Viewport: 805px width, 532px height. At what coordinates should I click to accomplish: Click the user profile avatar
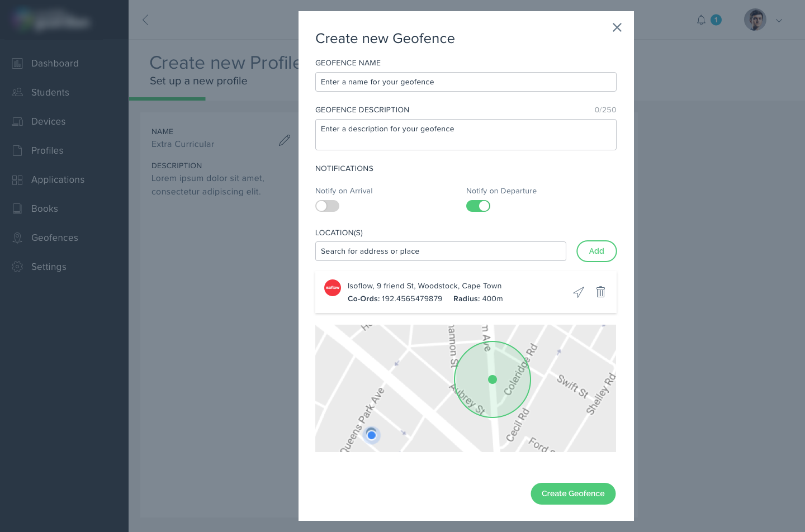(755, 20)
